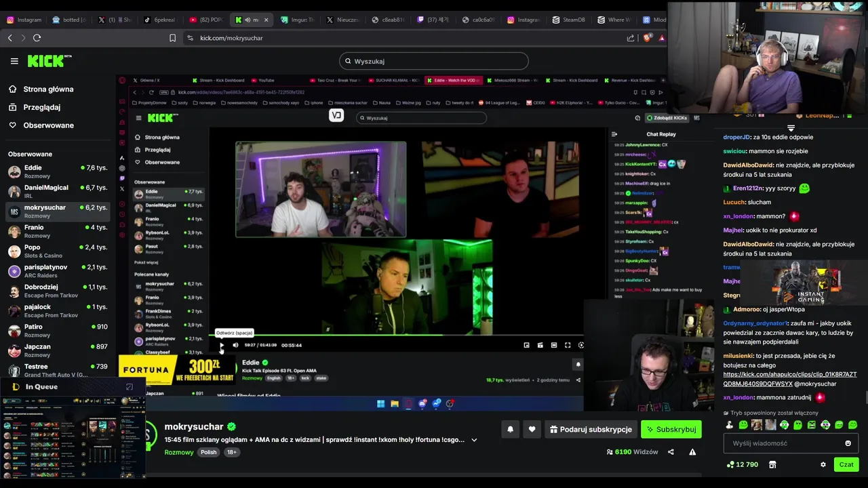868x488 pixels.
Task: Click the Subskrybuj button
Action: (671, 429)
